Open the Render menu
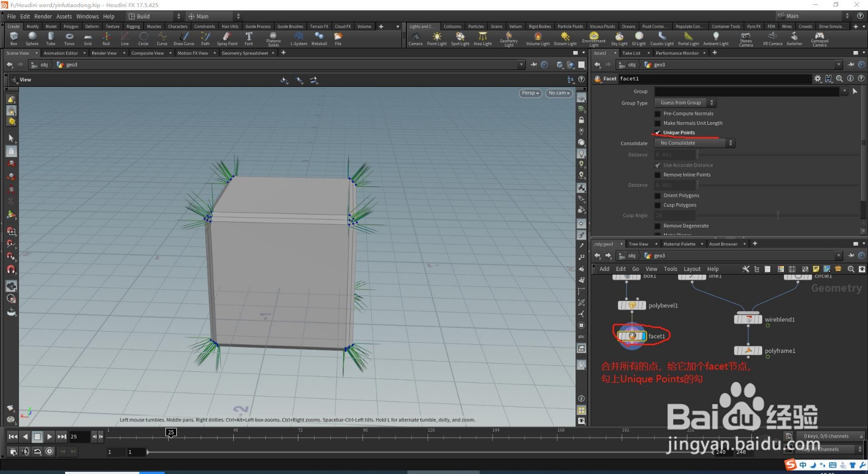Viewport: 868px width, 474px height. click(x=43, y=16)
